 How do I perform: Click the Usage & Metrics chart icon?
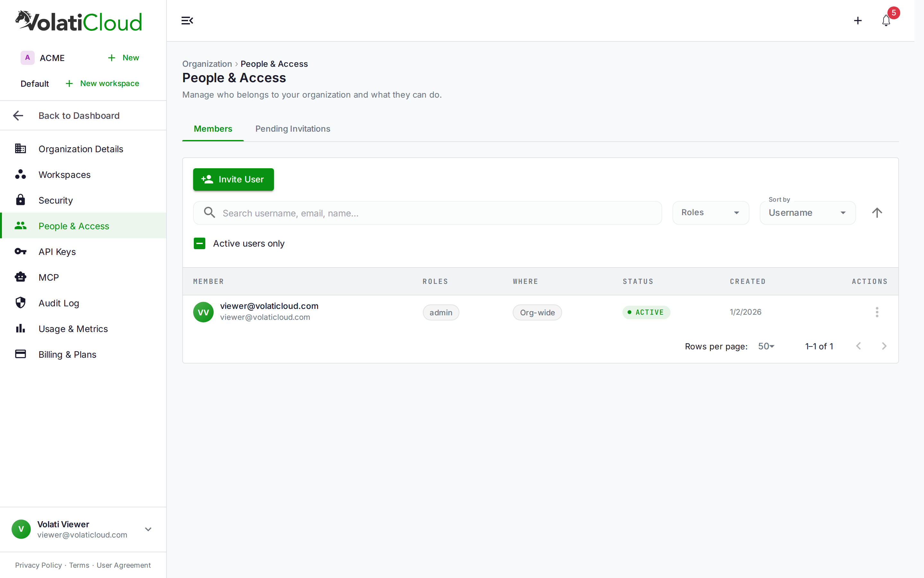(x=21, y=328)
